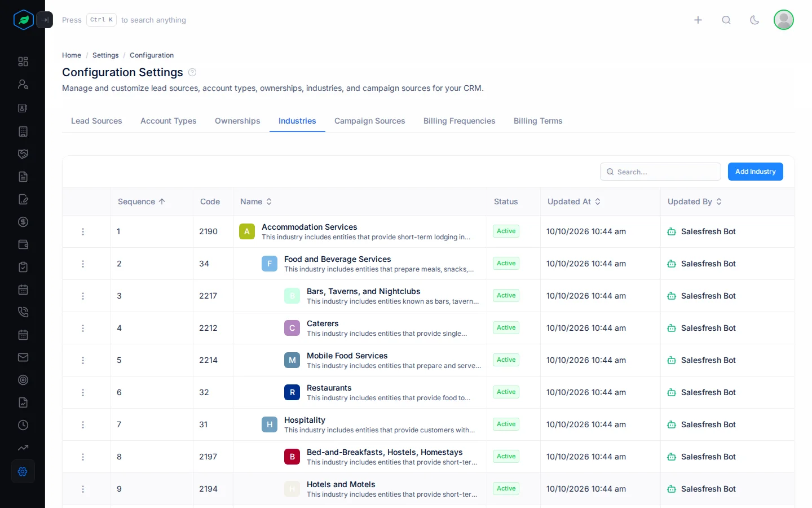Sort the table by the Sequence column
The height and width of the screenshot is (508, 812).
[142, 202]
